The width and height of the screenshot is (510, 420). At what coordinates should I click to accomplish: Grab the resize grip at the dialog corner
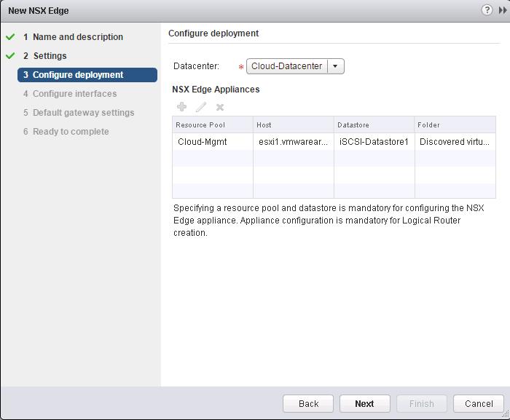506,414
